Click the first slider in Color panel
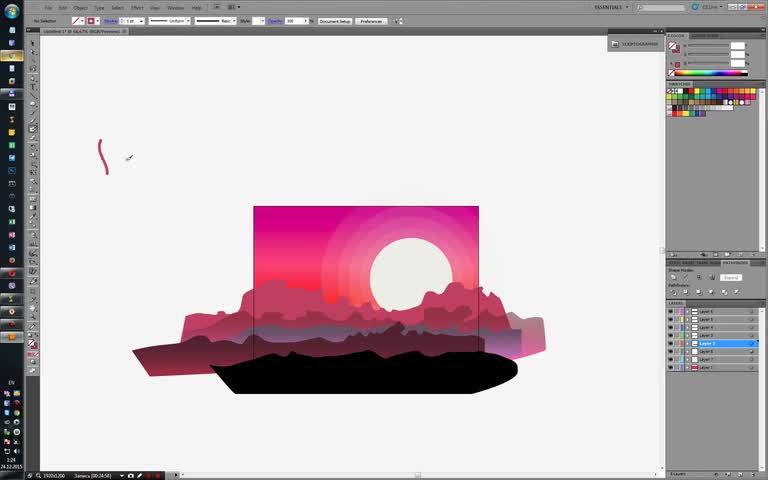Viewport: 768px width, 480px height. pyautogui.click(x=708, y=46)
